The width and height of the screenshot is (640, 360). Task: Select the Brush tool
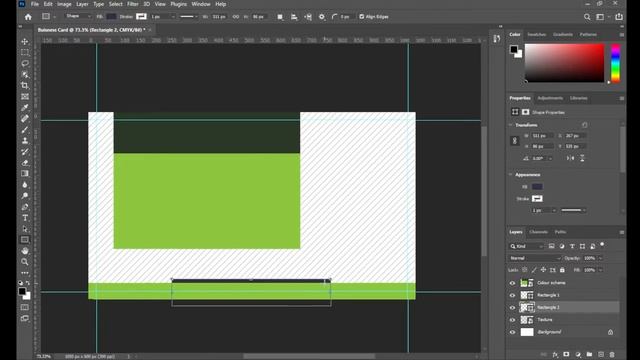[25, 129]
